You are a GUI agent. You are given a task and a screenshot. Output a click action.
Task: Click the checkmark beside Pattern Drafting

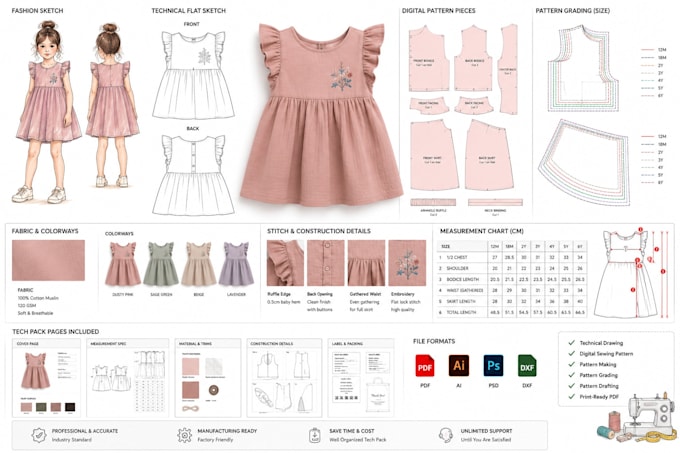click(x=572, y=385)
